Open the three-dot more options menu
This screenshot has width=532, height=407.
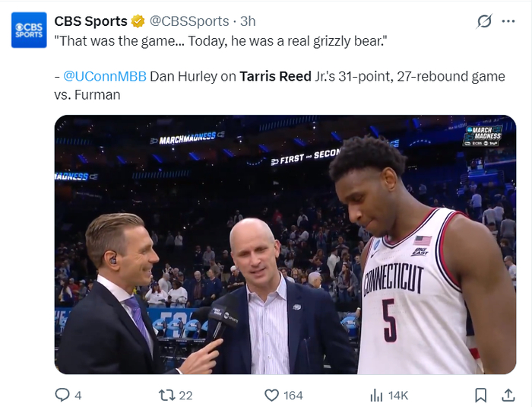point(508,21)
